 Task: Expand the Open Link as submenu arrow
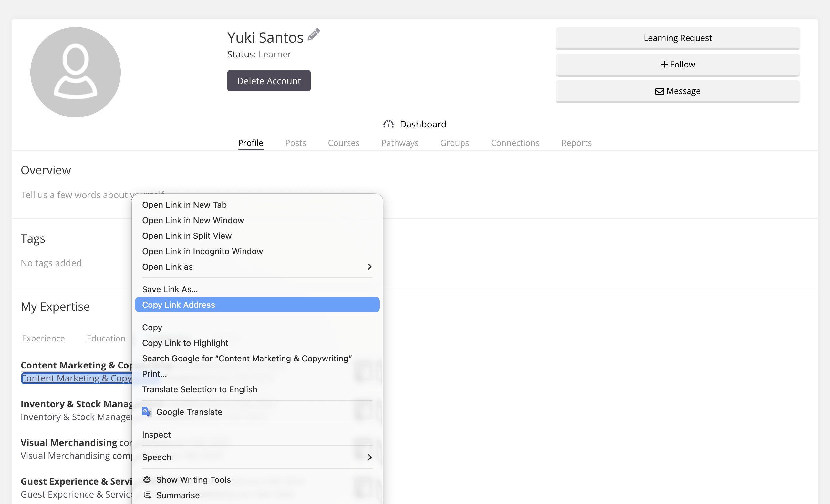click(x=369, y=267)
